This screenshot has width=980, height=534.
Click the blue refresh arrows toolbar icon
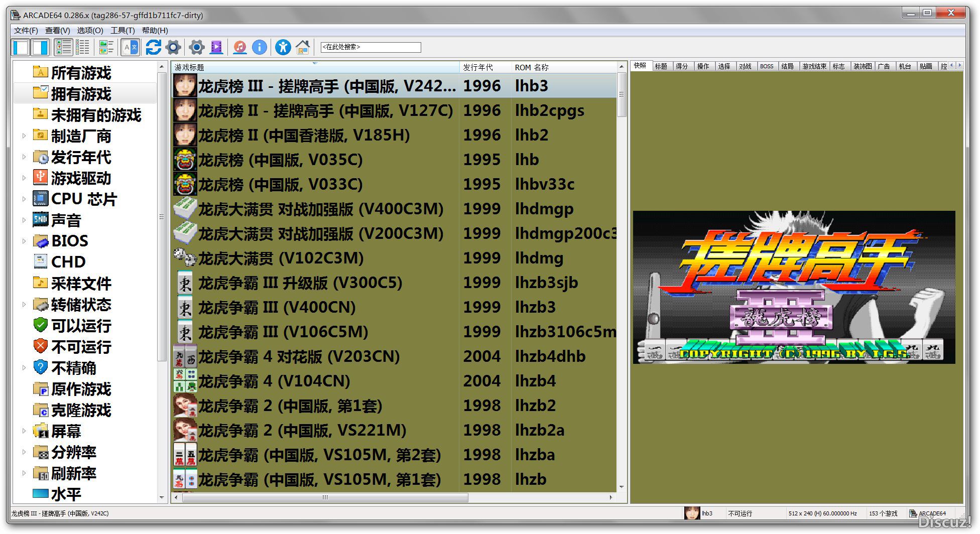coord(153,47)
